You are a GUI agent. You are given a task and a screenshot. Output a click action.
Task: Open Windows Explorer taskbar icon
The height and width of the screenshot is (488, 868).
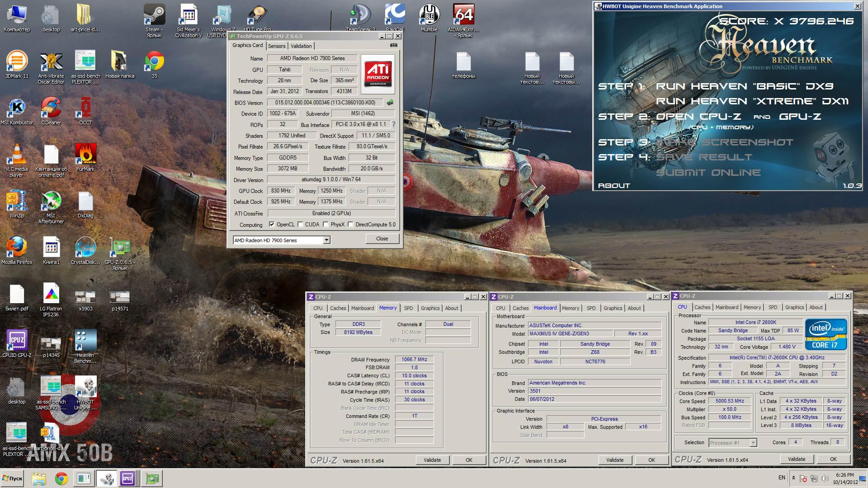pos(39,479)
